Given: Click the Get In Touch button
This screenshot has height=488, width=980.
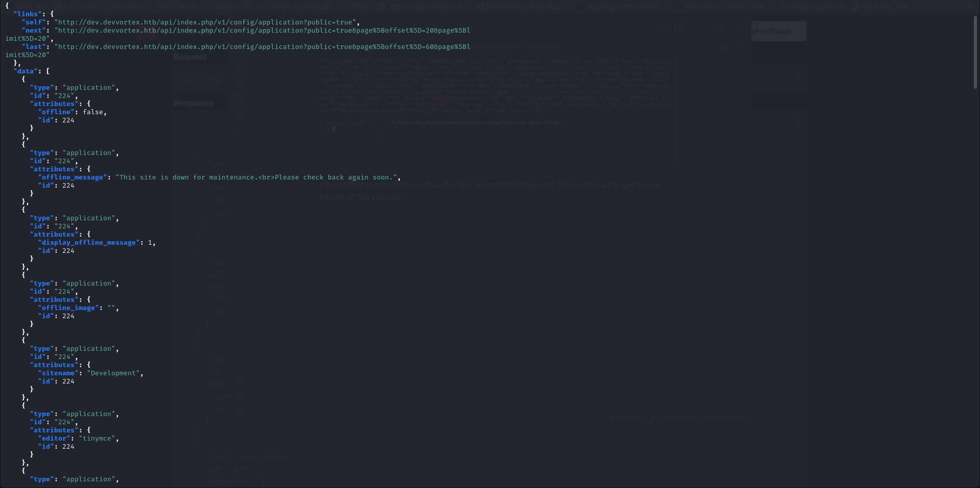Looking at the screenshot, I should pos(778,31).
